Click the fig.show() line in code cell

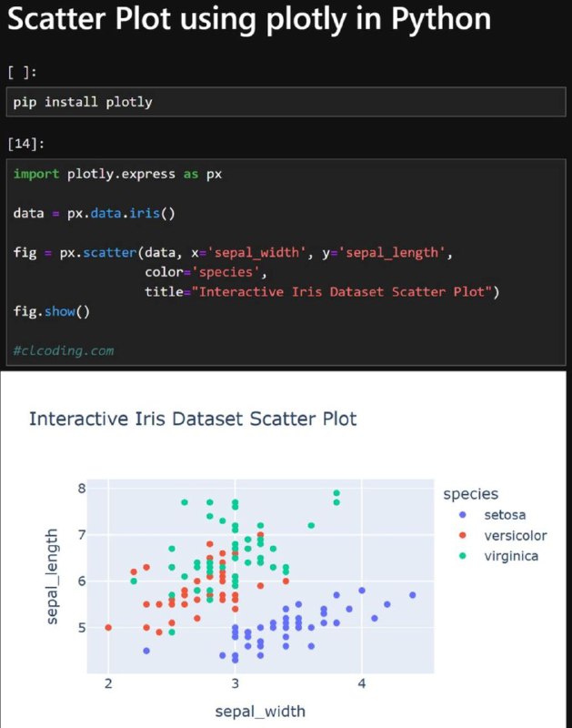52,311
